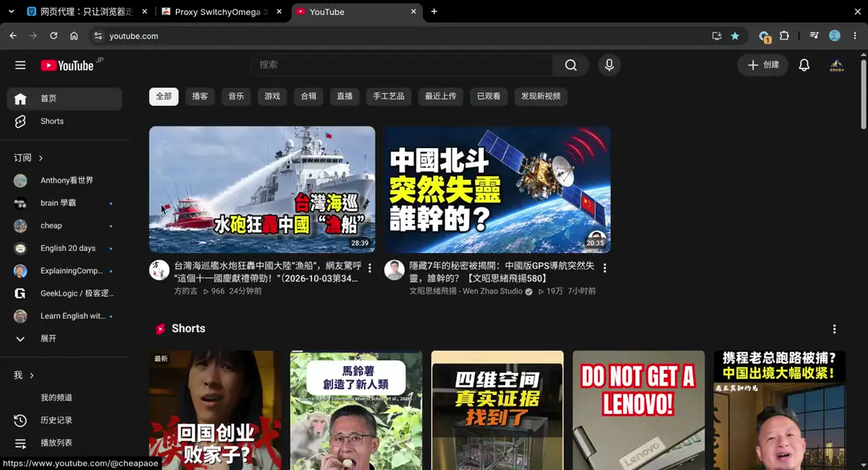Open cheap channel subscription
The image size is (868, 470).
65,226
